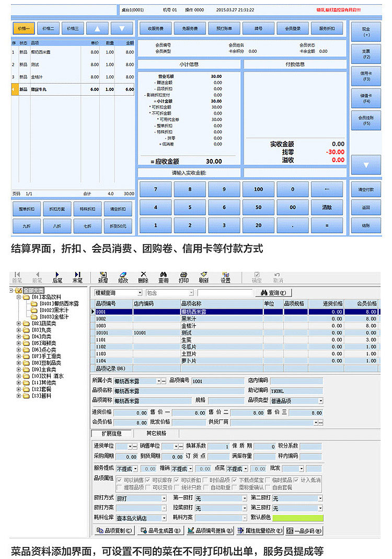Click the 刷新 (refresh) toolbar icon
Screen dimensions: 392x559
pos(204,275)
